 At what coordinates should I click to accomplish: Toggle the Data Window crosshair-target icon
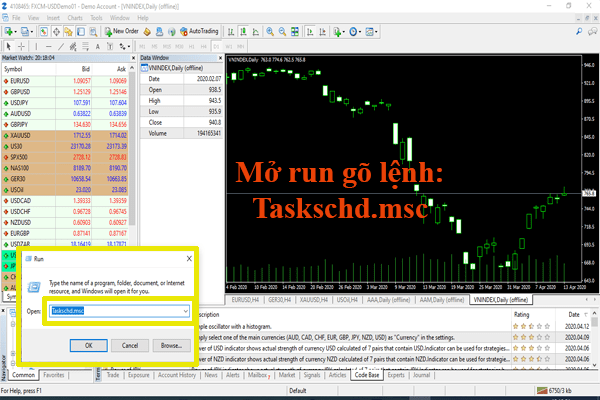click(x=56, y=32)
